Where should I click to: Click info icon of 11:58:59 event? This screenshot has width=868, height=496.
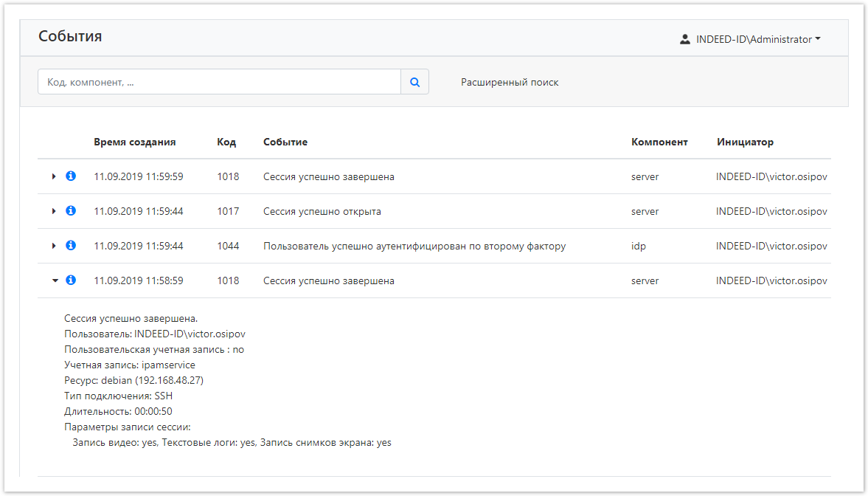[x=71, y=280]
